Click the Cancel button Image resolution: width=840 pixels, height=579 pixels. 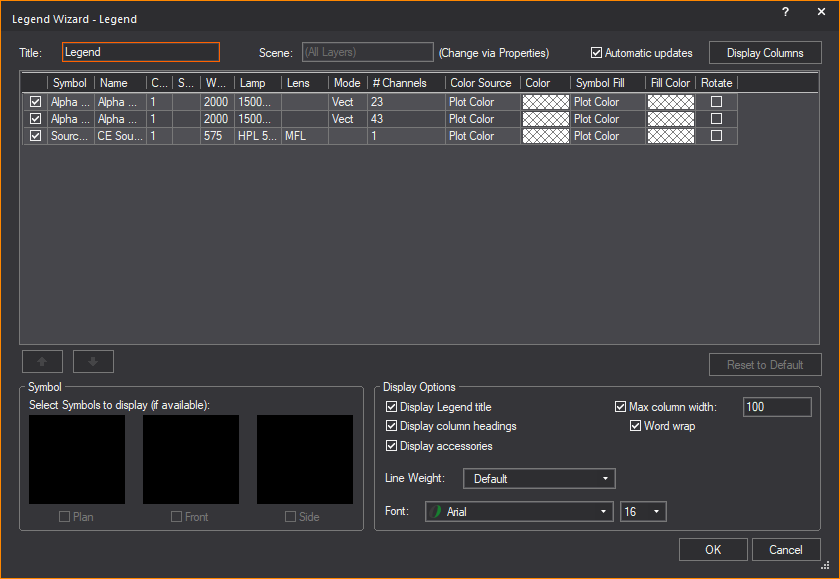785,549
